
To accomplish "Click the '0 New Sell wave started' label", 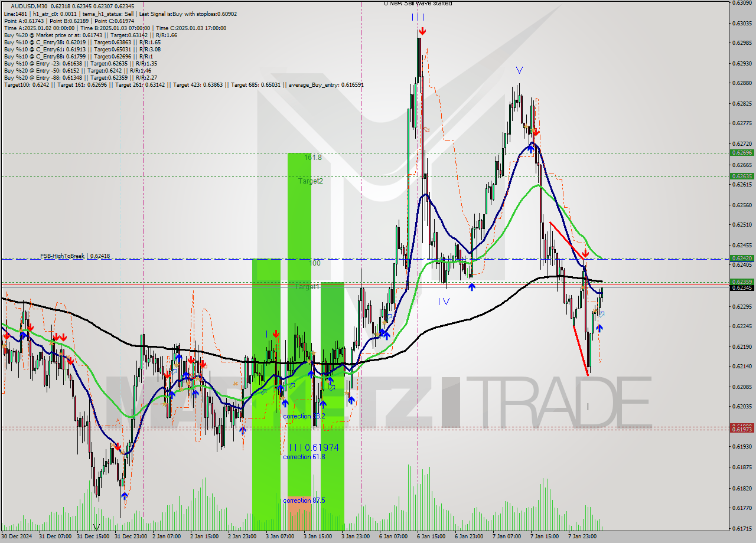I will click(418, 4).
